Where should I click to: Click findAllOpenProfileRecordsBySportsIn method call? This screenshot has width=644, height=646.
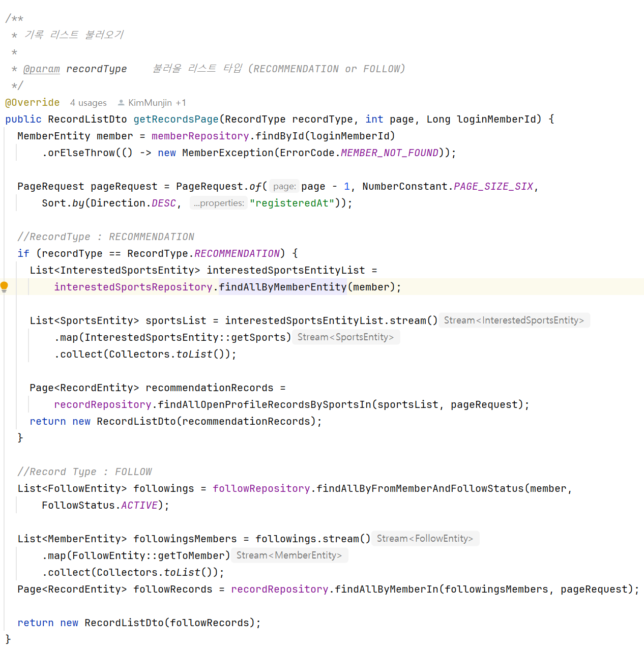tap(265, 404)
